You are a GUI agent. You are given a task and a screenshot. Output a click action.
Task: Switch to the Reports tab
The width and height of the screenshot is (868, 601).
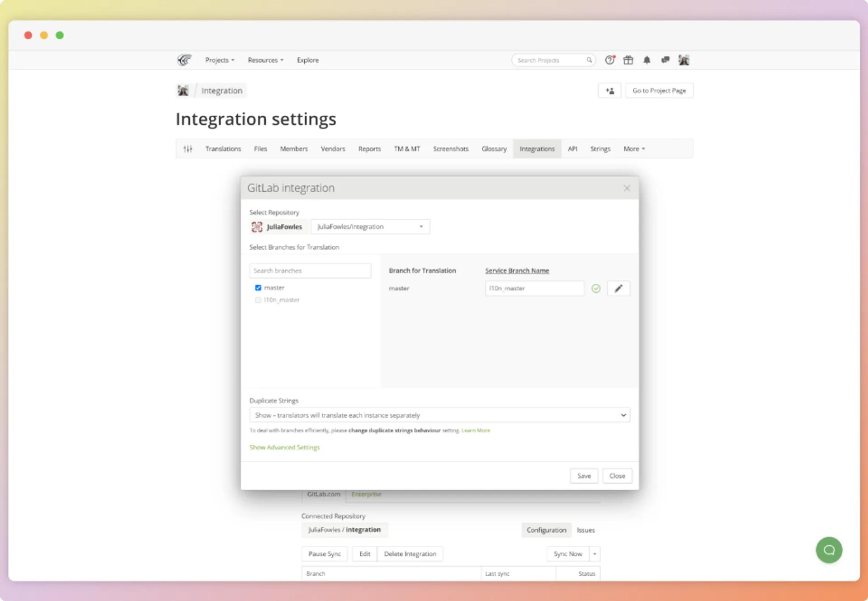tap(369, 149)
